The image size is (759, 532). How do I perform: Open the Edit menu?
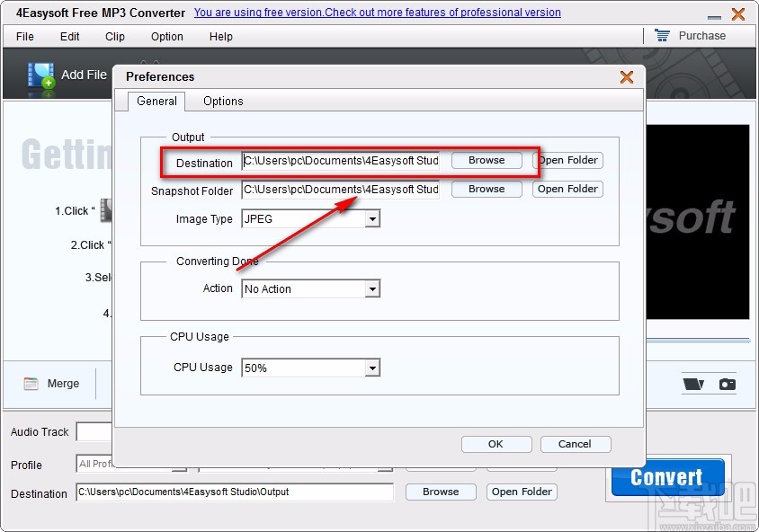click(x=70, y=36)
